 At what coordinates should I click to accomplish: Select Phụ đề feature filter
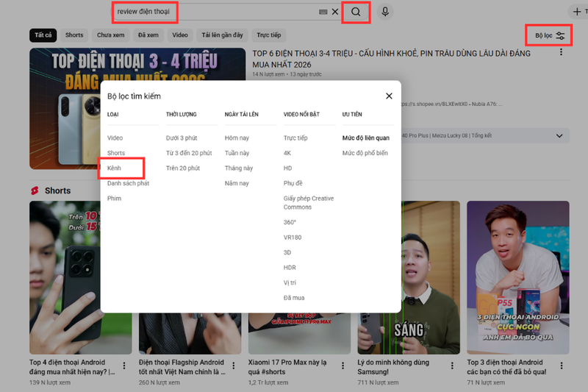coord(293,183)
